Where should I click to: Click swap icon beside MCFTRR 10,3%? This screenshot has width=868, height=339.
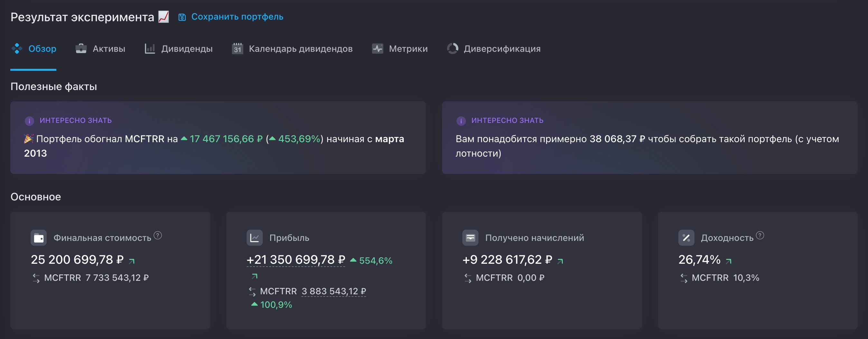coord(684,278)
